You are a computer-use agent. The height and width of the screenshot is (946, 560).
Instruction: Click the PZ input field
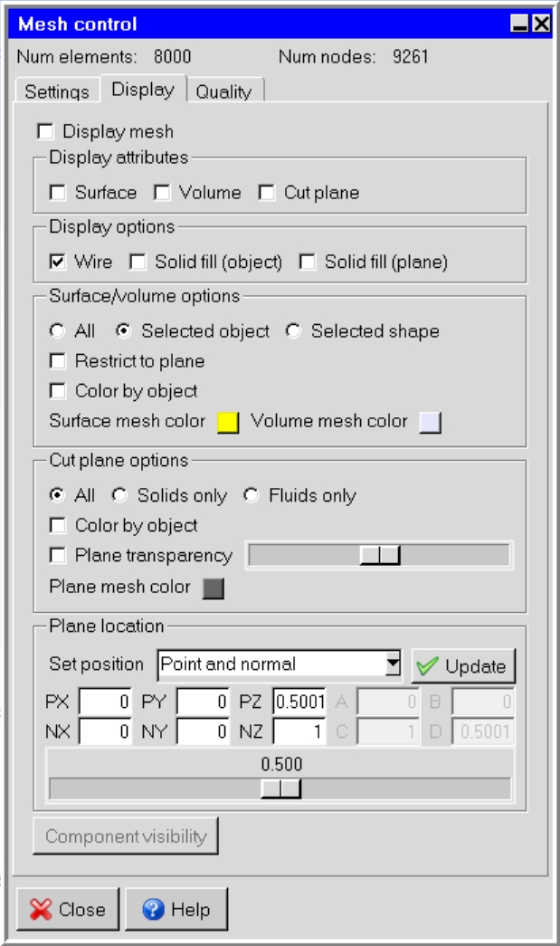click(x=299, y=702)
